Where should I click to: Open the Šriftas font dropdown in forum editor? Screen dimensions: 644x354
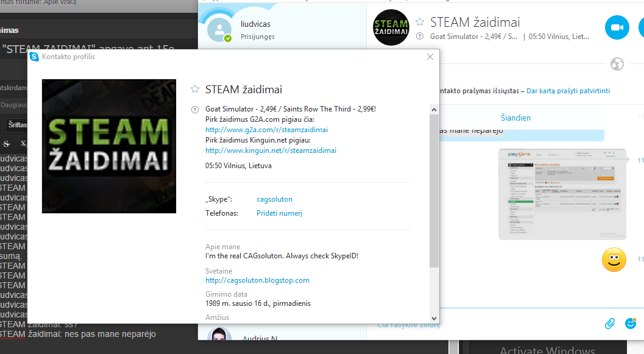click(x=16, y=125)
